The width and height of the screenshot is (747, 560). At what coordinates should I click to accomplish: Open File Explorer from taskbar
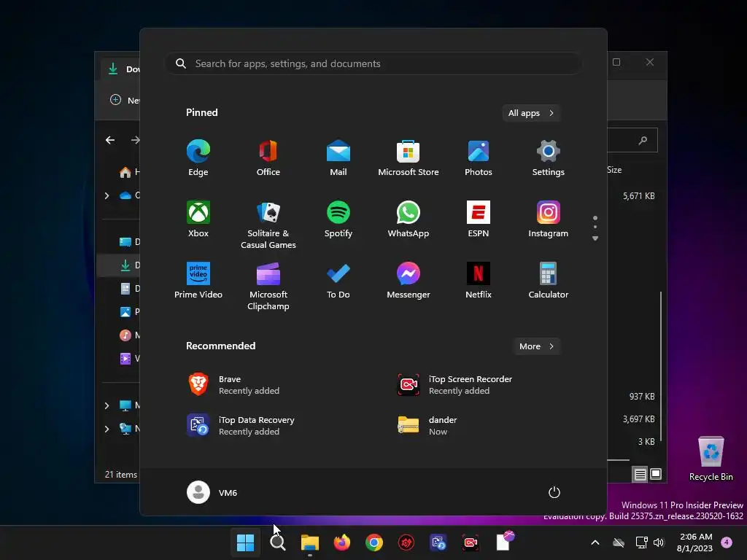[309, 542]
